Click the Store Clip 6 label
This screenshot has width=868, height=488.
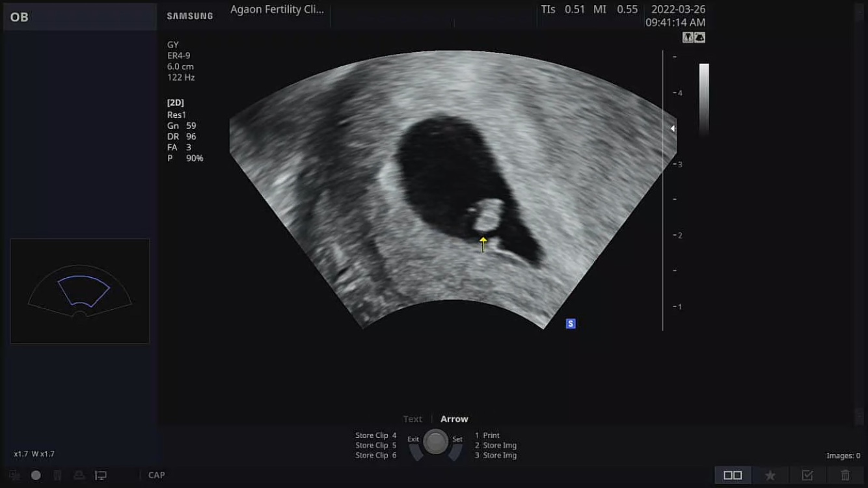(375, 455)
